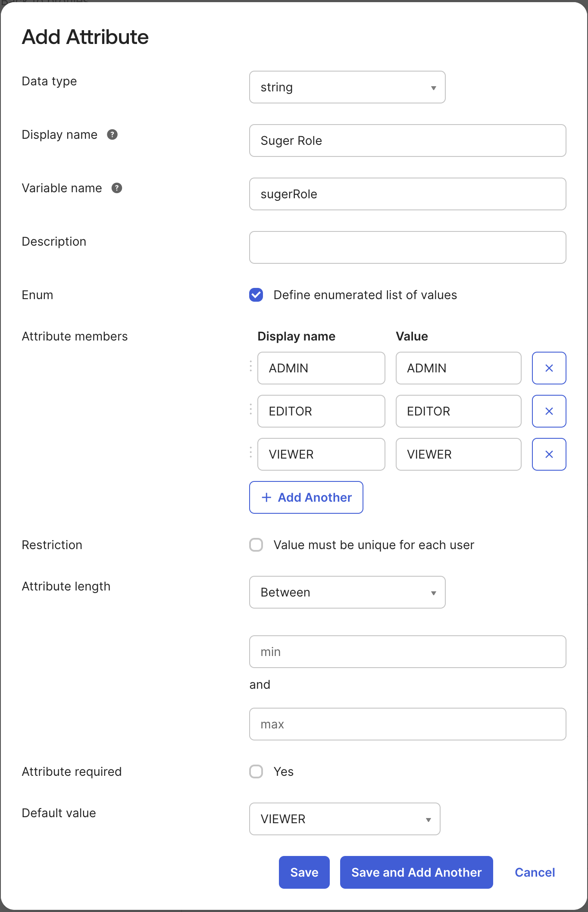The width and height of the screenshot is (588, 912).
Task: Remove the VIEWER attribute member row
Action: tap(549, 454)
